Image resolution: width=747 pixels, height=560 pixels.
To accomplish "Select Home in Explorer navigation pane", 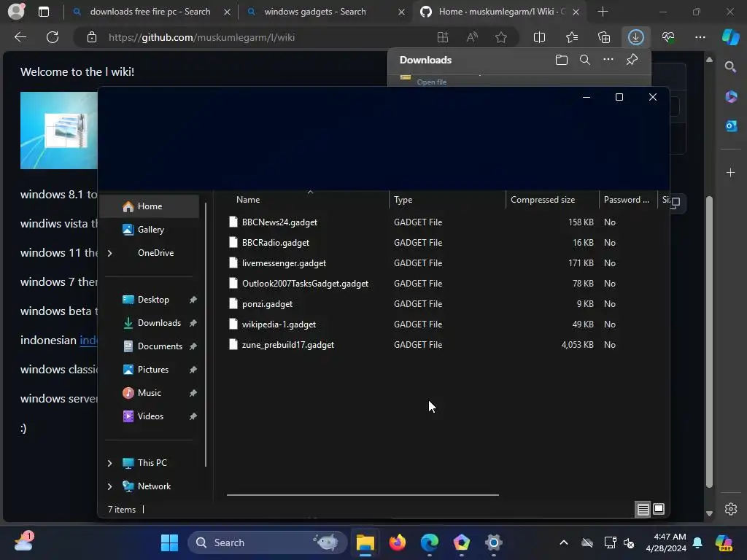I will (150, 206).
